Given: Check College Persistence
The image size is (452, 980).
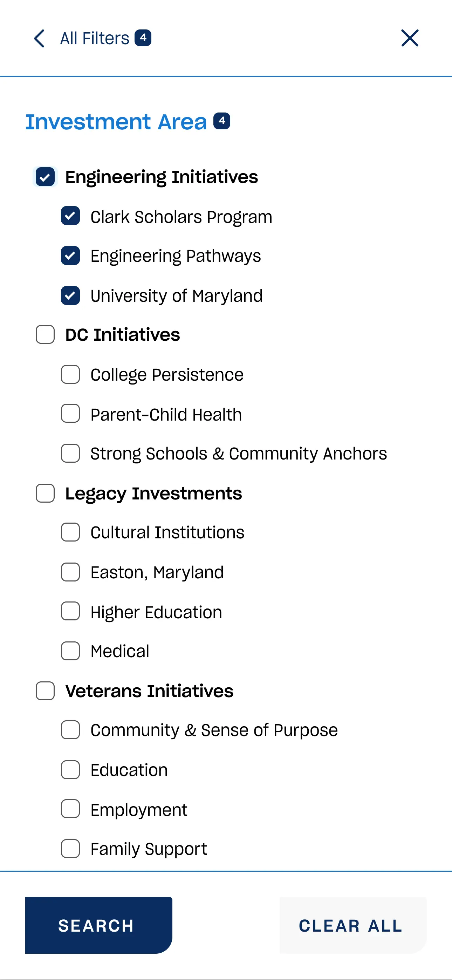Looking at the screenshot, I should point(70,375).
